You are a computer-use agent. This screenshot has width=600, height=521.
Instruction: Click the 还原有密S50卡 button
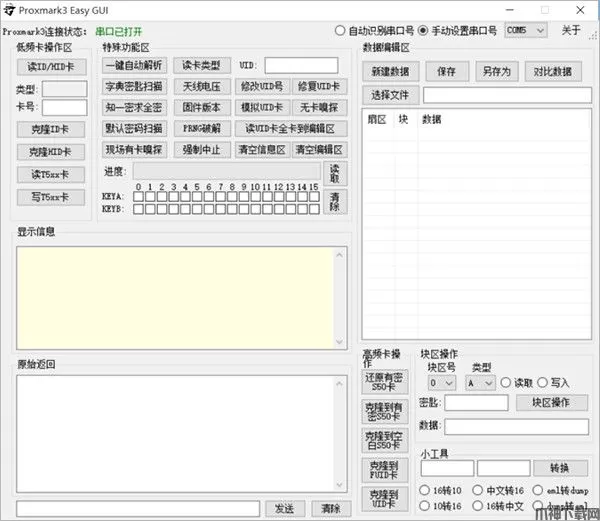tap(385, 382)
